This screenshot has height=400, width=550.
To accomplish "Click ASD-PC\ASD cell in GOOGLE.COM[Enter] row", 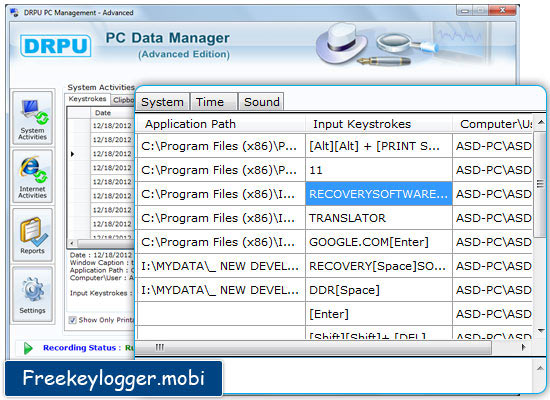I will (x=493, y=242).
